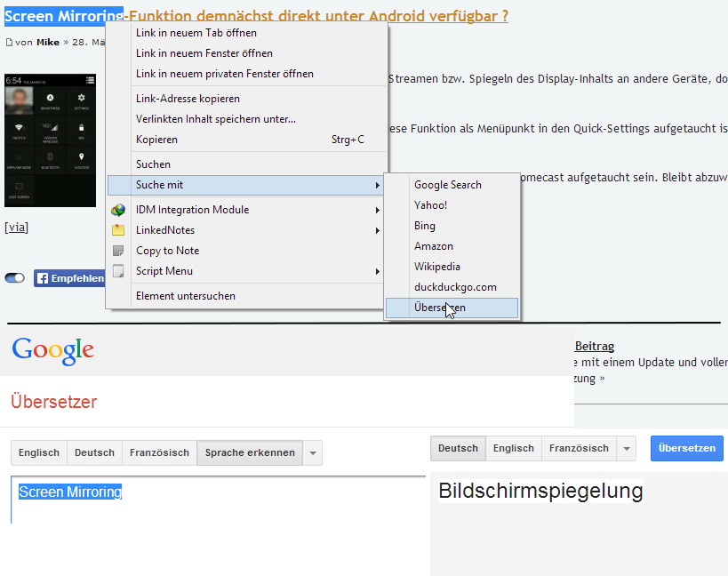Pick 'Google Search' from search submenu
728x576 pixels.
point(452,185)
